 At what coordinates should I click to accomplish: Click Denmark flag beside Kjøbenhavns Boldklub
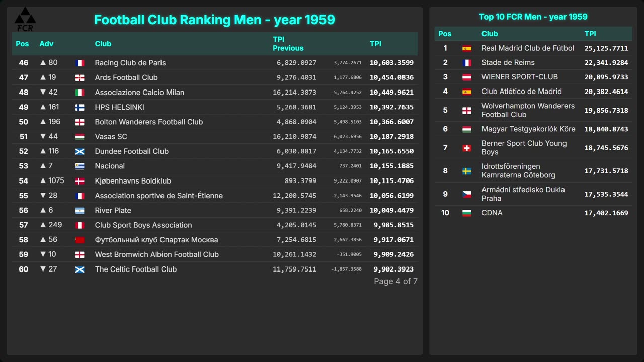click(x=79, y=181)
